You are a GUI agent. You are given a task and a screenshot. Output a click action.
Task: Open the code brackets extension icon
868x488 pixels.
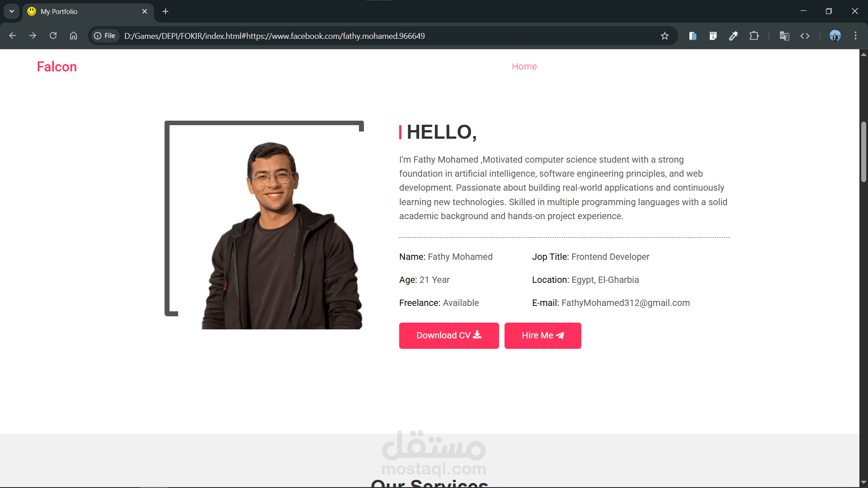pyautogui.click(x=805, y=36)
